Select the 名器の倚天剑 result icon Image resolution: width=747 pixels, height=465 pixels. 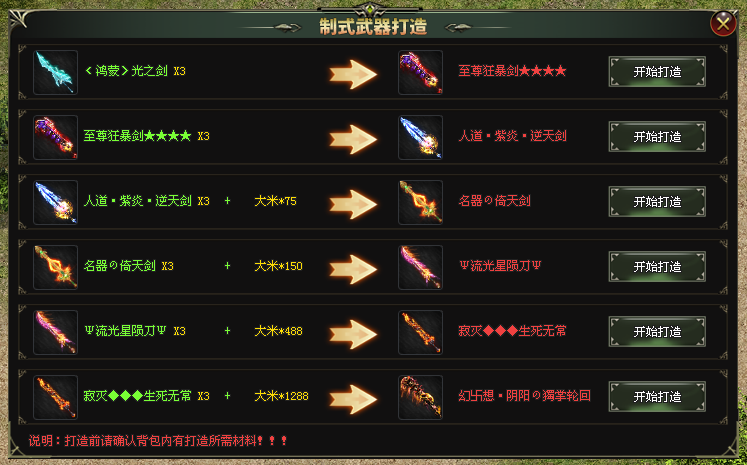[420, 202]
